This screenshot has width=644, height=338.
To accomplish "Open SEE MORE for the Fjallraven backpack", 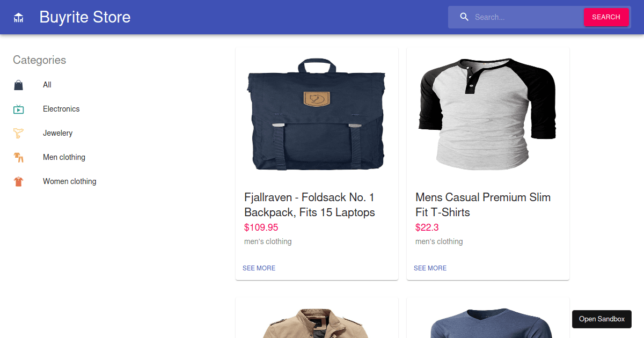I will coord(259,268).
